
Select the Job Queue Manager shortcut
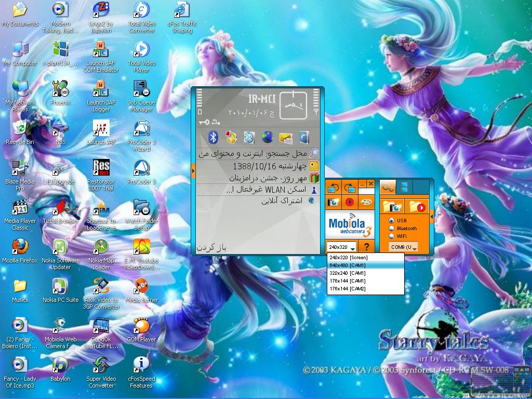click(141, 96)
